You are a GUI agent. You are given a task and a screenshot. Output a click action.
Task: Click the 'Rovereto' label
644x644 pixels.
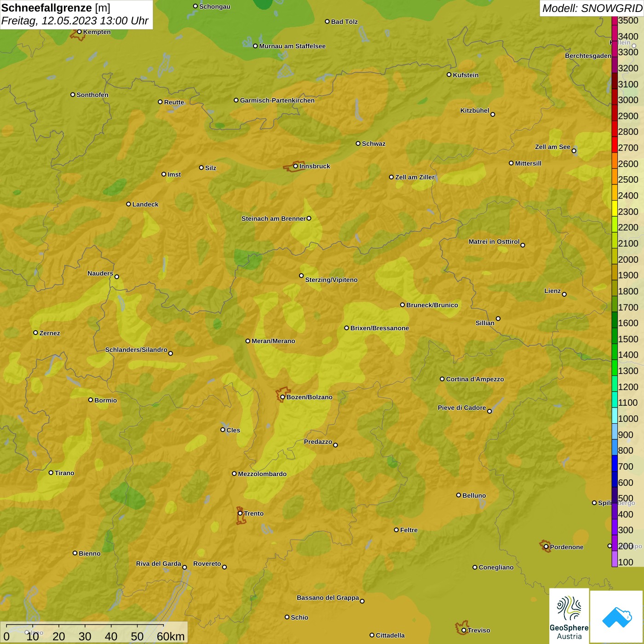pos(207,563)
